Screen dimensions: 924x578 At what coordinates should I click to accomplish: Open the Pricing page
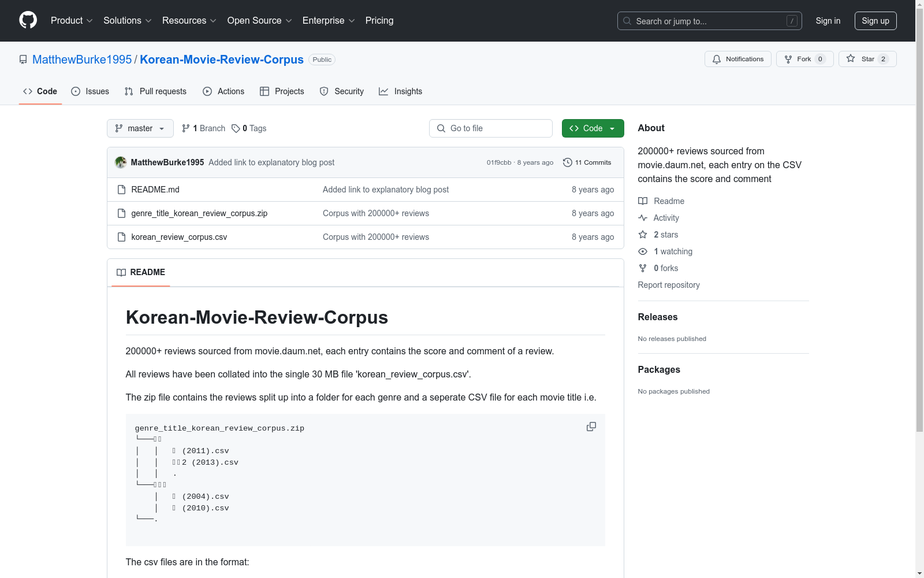pyautogui.click(x=379, y=20)
